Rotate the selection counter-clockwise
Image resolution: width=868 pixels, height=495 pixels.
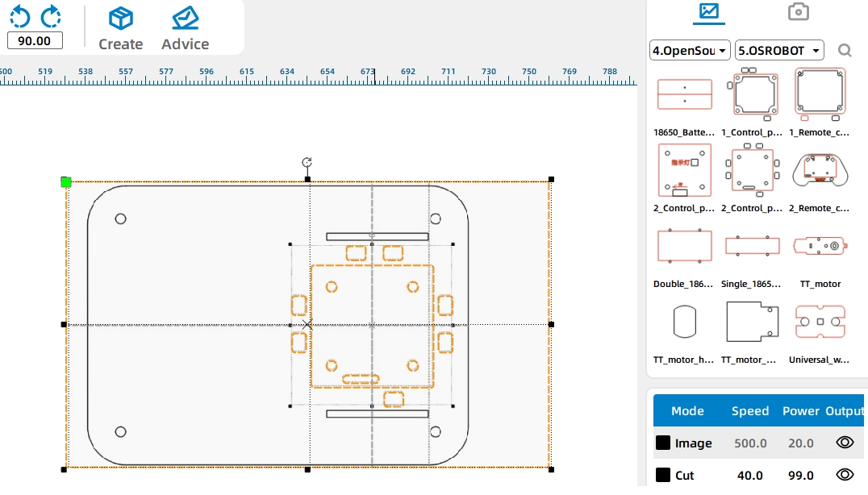[20, 17]
